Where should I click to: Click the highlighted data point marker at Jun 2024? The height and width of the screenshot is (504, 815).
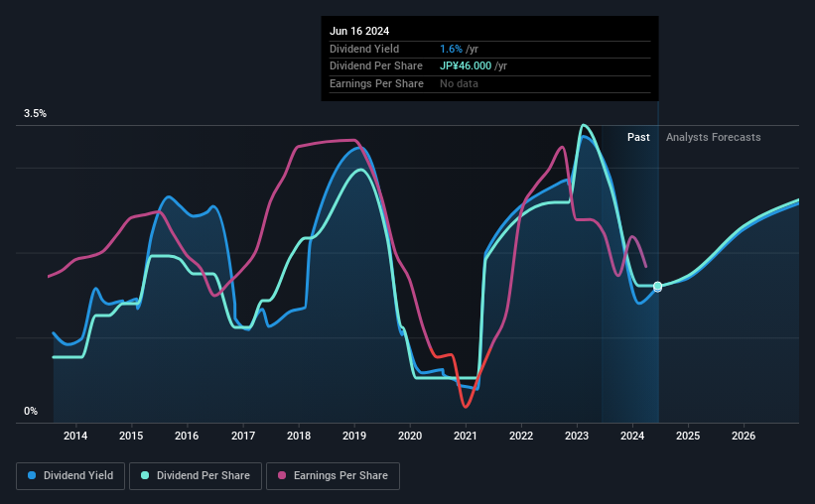tap(657, 287)
